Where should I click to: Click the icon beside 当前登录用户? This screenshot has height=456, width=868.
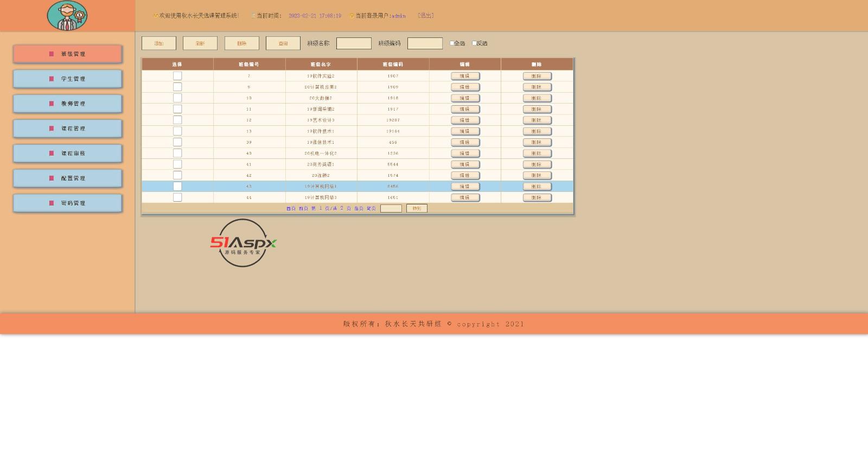click(x=352, y=16)
